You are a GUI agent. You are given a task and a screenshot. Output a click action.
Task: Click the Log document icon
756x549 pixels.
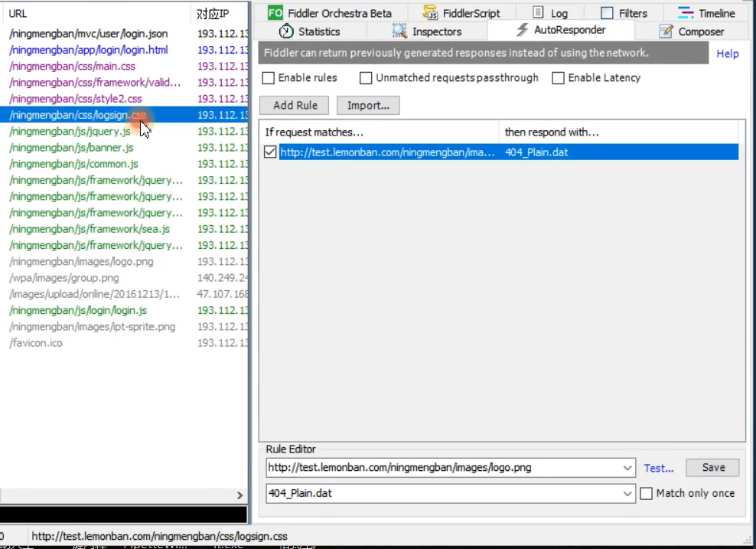[539, 12]
